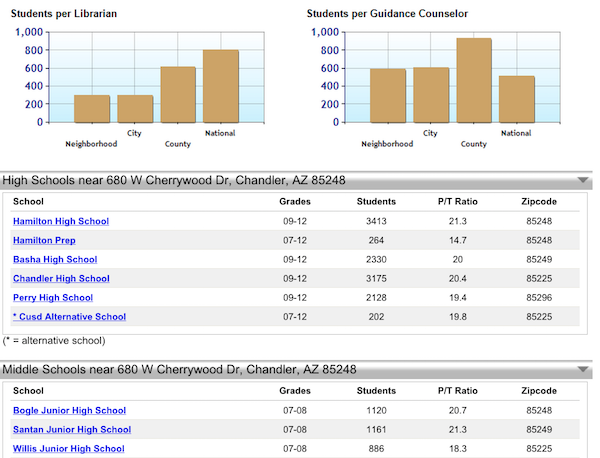Click Neighborhood bar in Guidance Counselor chart

point(388,96)
